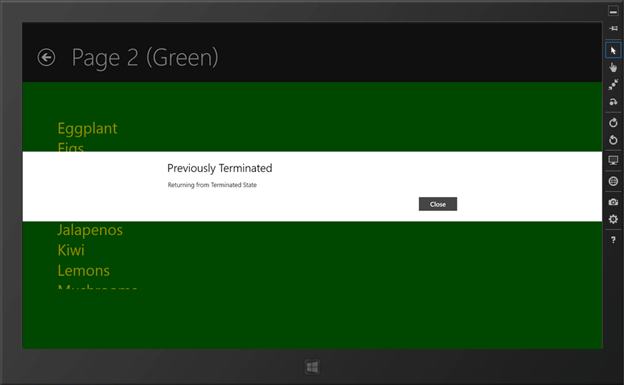This screenshot has width=624, height=385.
Task: Tap the Windows home button on bezel
Action: 312,367
